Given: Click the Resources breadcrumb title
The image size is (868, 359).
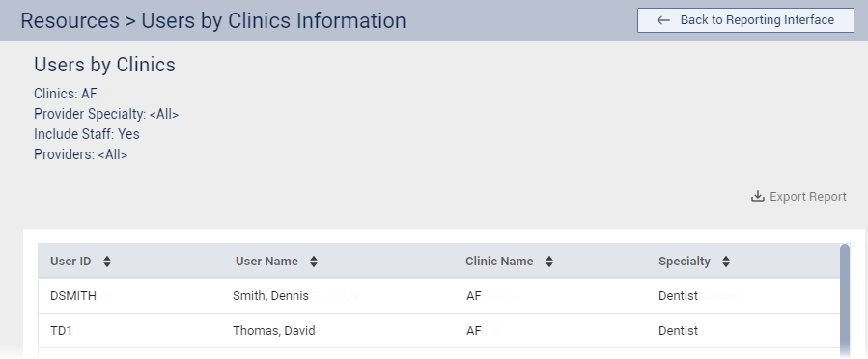Looking at the screenshot, I should [x=70, y=20].
